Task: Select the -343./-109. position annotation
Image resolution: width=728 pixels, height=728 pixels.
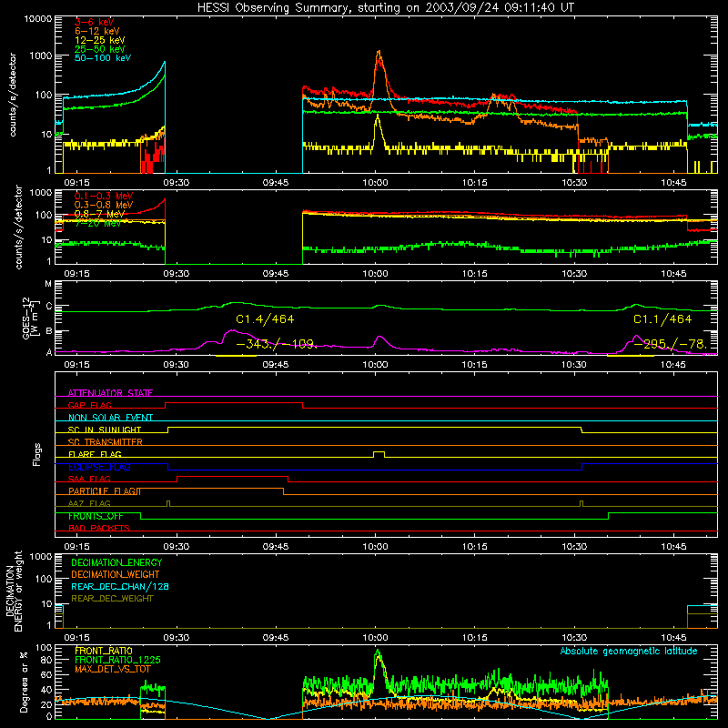Action: (277, 344)
